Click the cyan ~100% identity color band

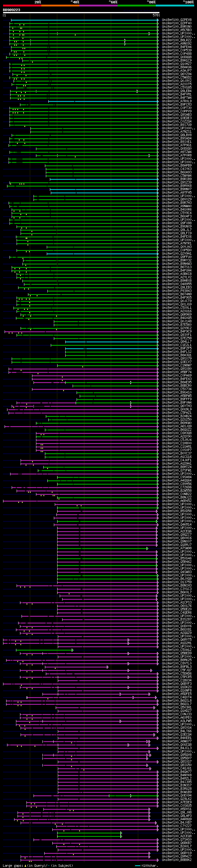point(175,6)
